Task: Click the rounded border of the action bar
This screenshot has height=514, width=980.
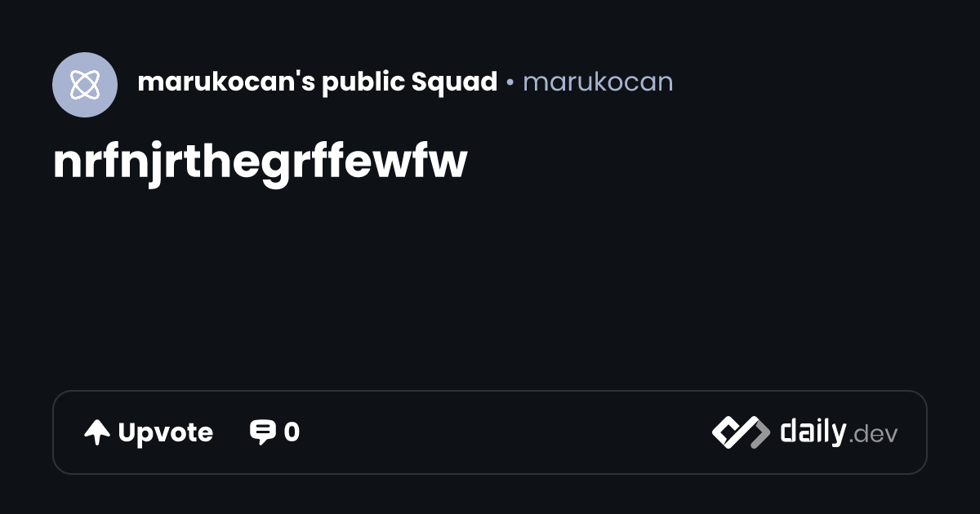Action: [x=490, y=391]
